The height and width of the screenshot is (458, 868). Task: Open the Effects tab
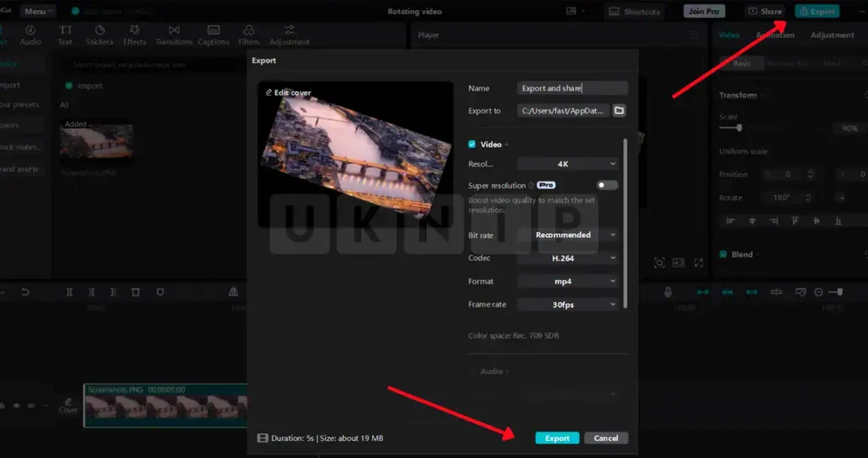[135, 35]
